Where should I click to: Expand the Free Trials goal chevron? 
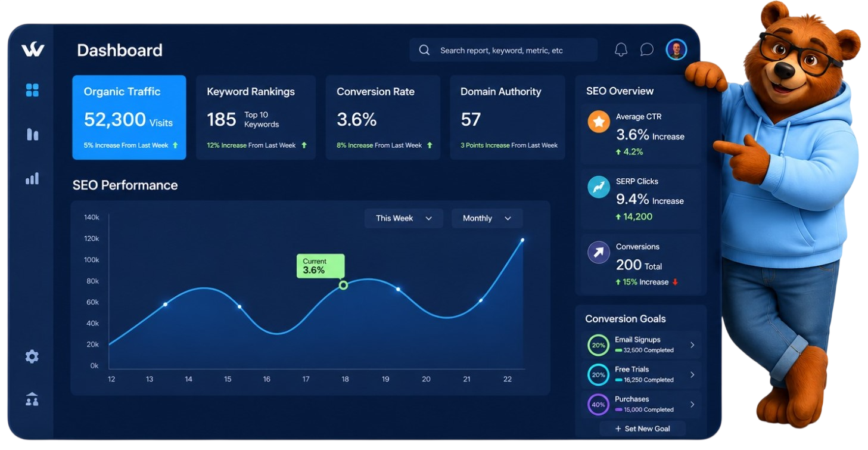(x=692, y=374)
